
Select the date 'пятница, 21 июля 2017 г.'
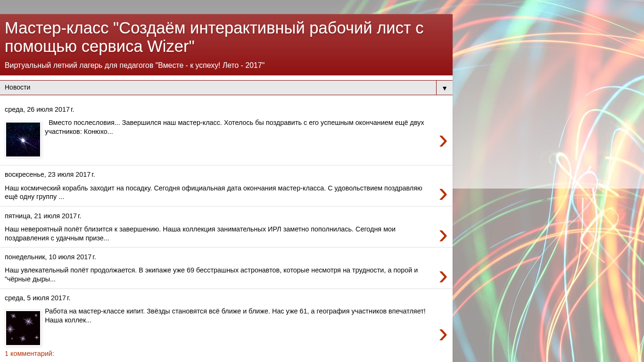pyautogui.click(x=43, y=216)
